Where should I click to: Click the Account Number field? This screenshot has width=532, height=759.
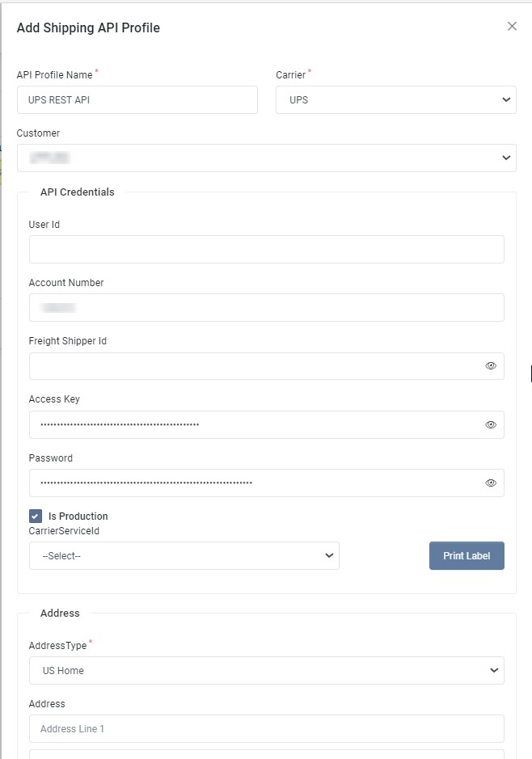pos(266,307)
